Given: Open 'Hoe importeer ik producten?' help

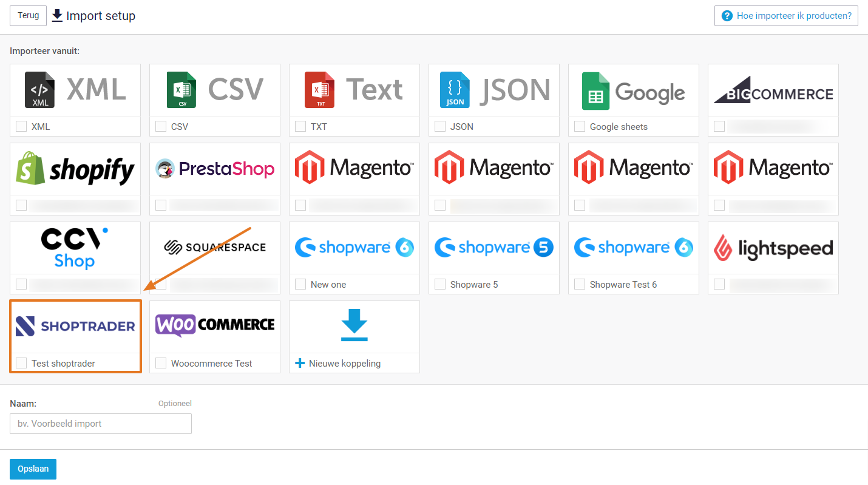Looking at the screenshot, I should tap(786, 16).
